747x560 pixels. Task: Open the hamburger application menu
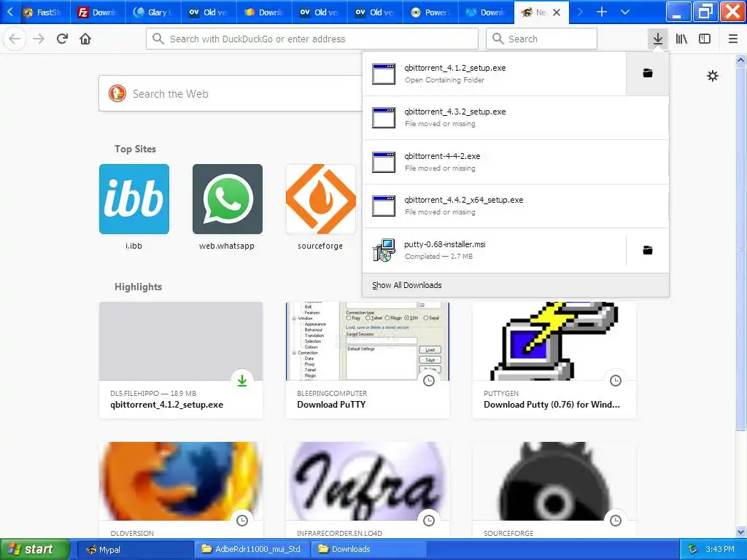pos(733,39)
